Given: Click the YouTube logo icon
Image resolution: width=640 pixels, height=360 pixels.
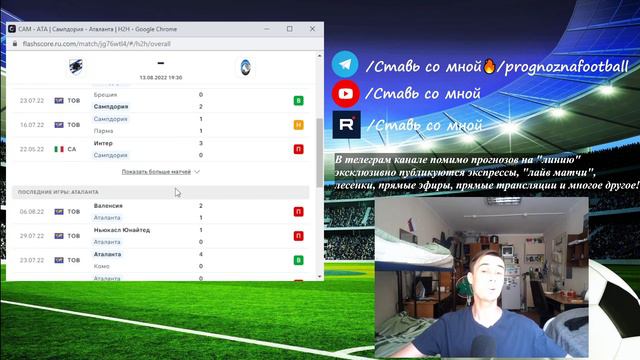Looking at the screenshot, I should [x=345, y=94].
